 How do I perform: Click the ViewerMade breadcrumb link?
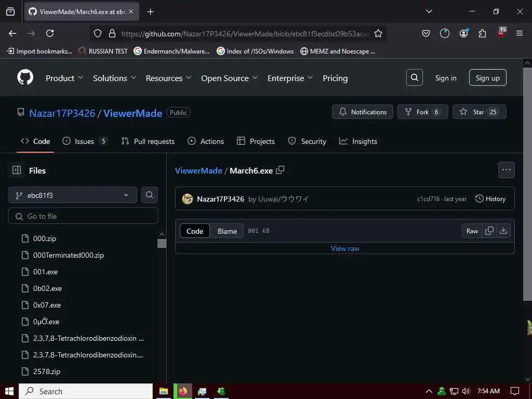198,170
